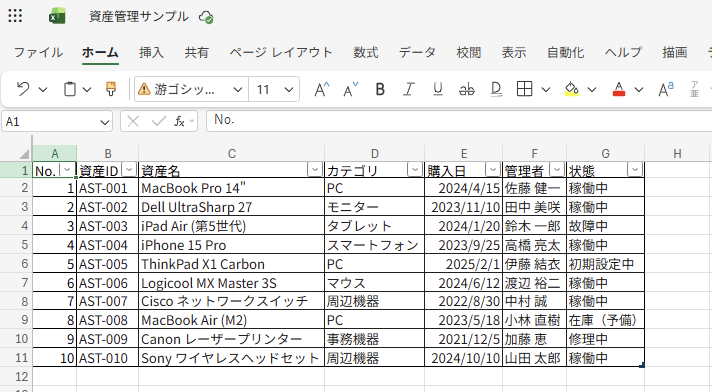The image size is (712, 392).
Task: Open the font size dropdown
Action: (289, 89)
